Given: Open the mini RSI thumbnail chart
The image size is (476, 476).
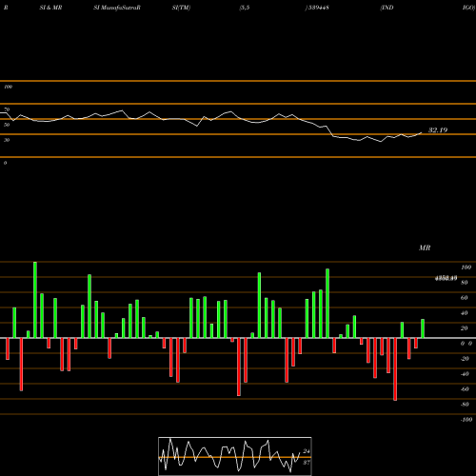Looking at the screenshot, I should (x=235, y=456).
